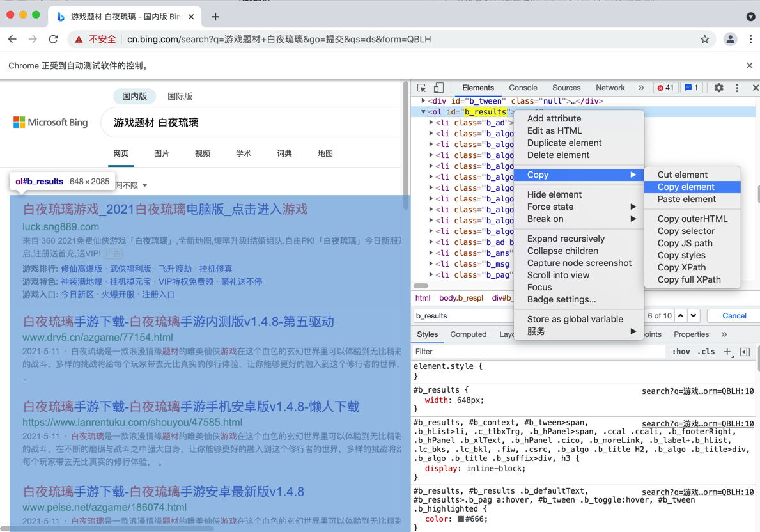Select Capture node screenshot
The height and width of the screenshot is (532, 760).
tap(578, 263)
